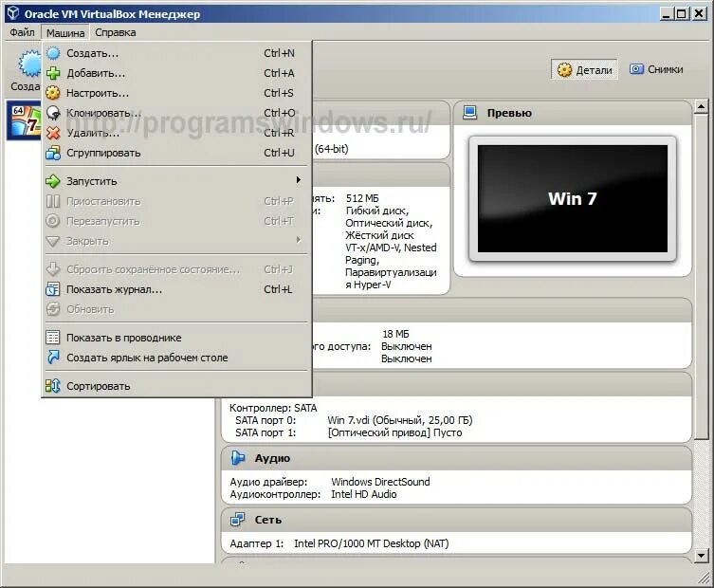This screenshot has height=588, width=714.
Task: Select the Win 7 virtual machine icon
Action: [x=26, y=120]
